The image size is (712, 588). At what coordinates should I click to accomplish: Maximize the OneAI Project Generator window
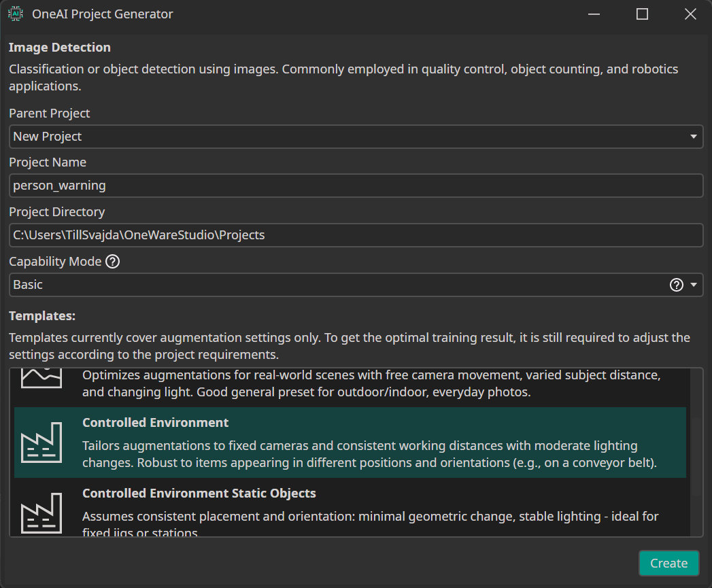pos(642,14)
